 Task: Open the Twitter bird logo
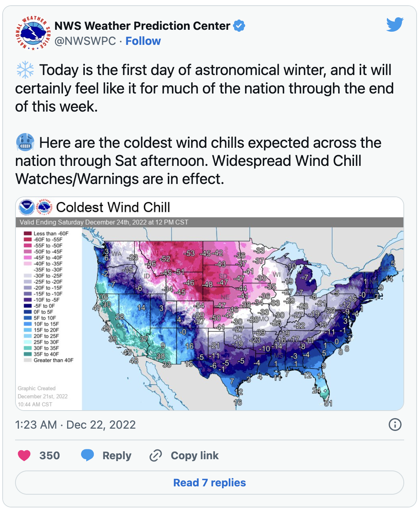(395, 25)
